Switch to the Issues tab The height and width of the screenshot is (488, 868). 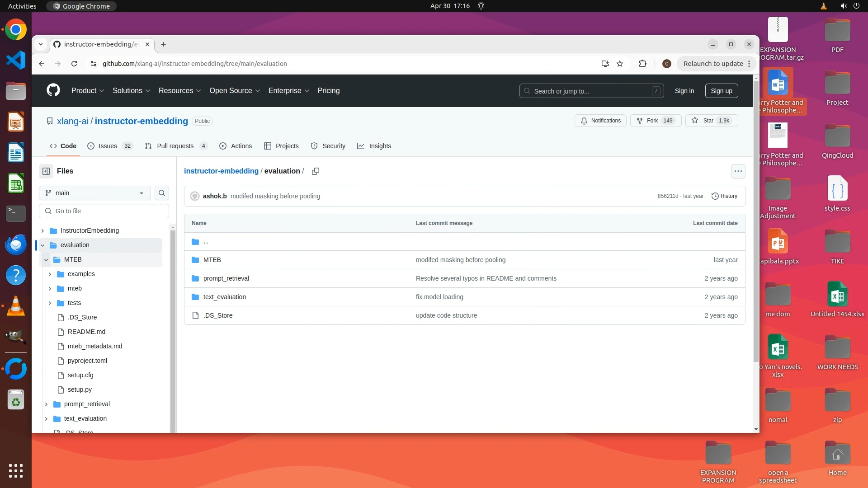click(x=108, y=146)
